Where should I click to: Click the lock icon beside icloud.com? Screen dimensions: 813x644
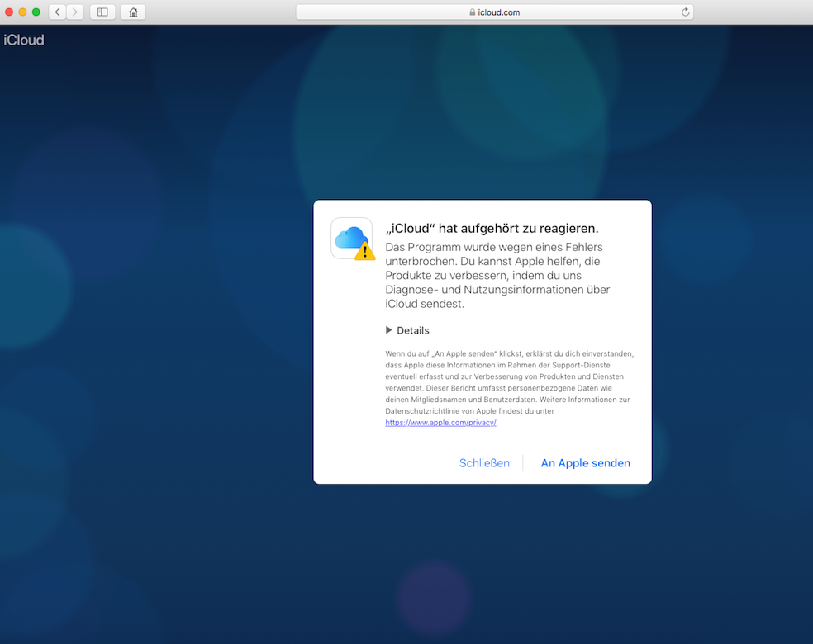click(473, 12)
